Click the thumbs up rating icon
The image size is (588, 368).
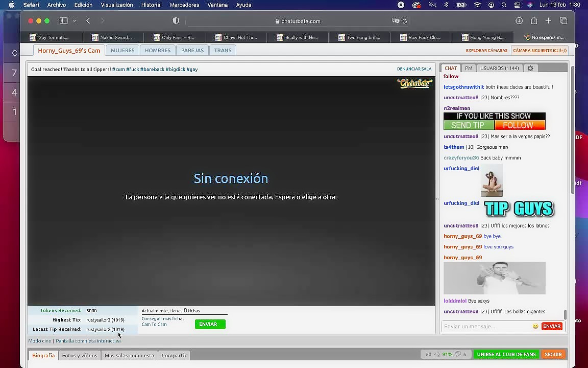(x=437, y=354)
